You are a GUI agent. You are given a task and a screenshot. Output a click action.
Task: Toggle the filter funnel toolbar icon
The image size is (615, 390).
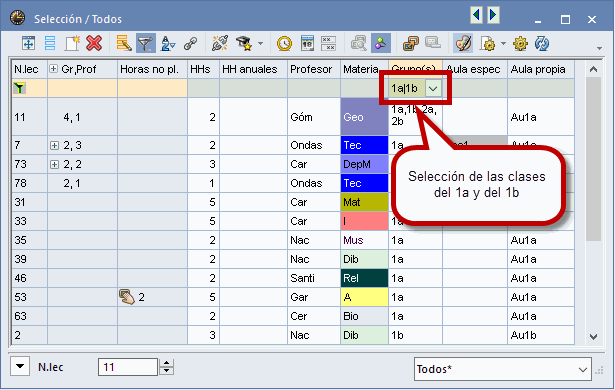point(146,44)
